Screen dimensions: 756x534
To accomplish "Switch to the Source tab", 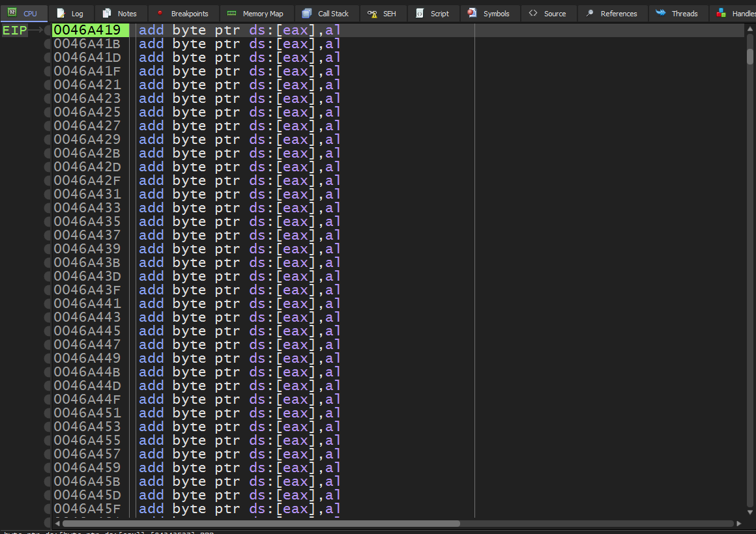I will pyautogui.click(x=547, y=13).
